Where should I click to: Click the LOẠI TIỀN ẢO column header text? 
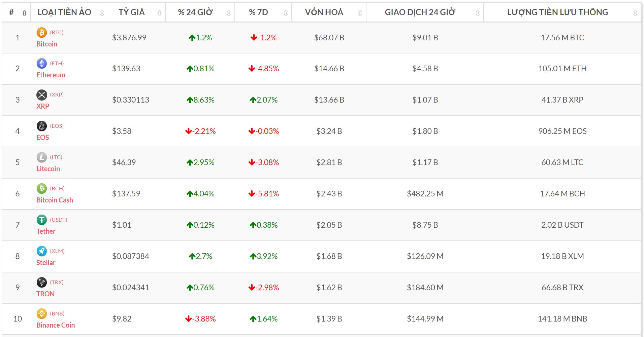coord(64,12)
